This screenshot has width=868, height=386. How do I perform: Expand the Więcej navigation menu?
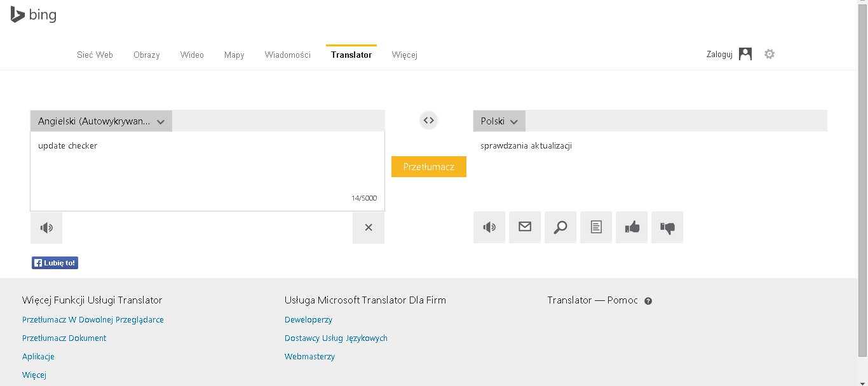pos(405,55)
